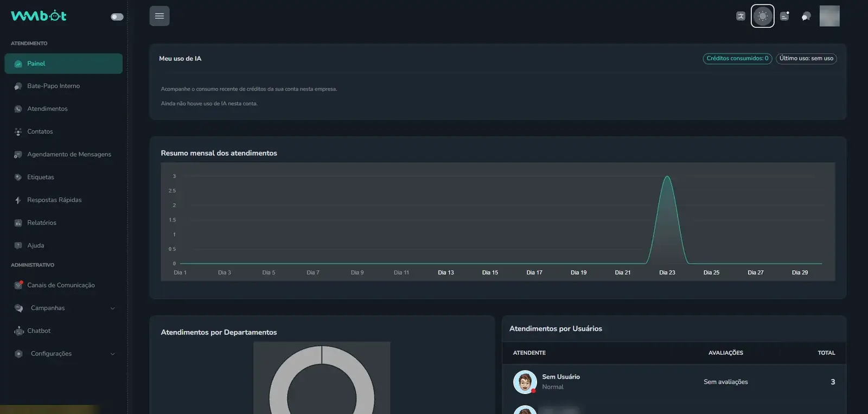Expand the Configurações submenu chevron
The height and width of the screenshot is (414, 868).
pyautogui.click(x=113, y=354)
